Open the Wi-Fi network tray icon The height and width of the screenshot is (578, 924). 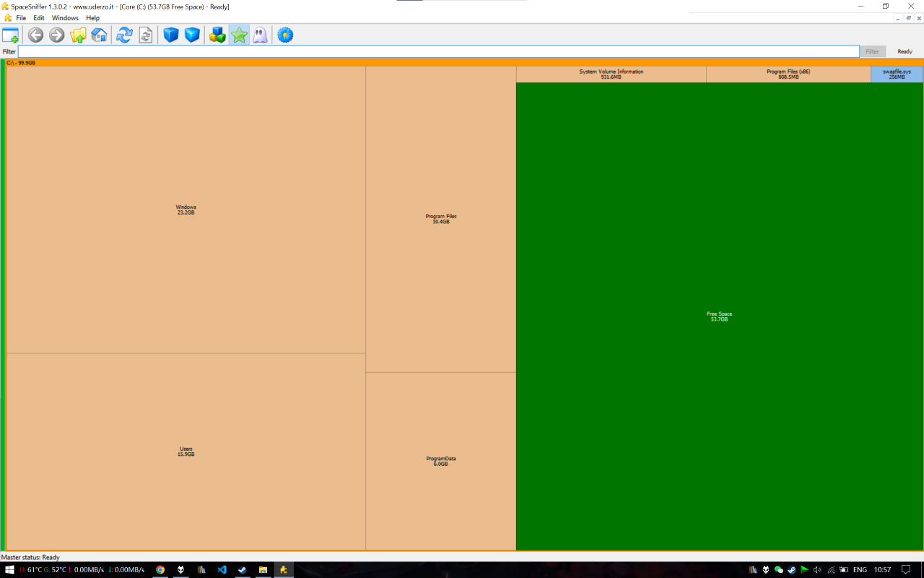click(x=831, y=570)
